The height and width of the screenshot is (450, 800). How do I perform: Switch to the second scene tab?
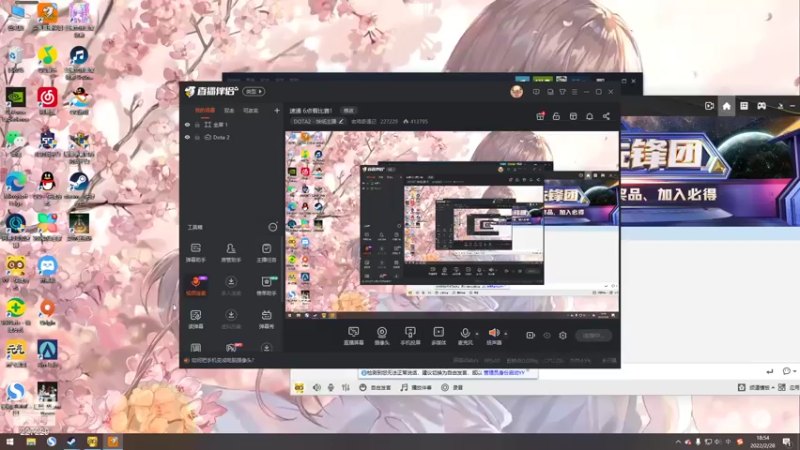(229, 110)
